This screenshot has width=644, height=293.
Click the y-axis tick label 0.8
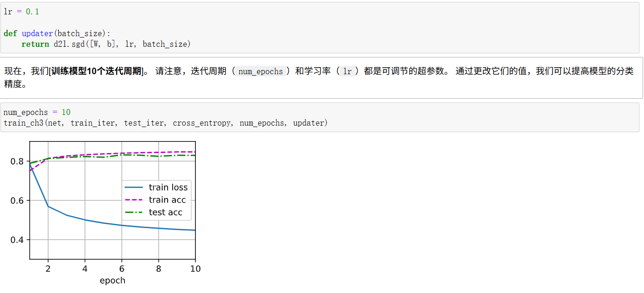tap(17, 161)
